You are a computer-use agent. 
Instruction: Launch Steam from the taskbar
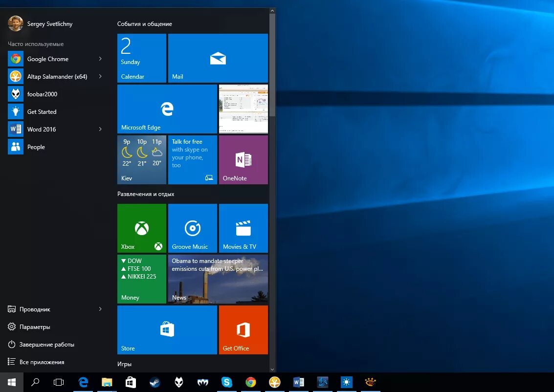click(155, 382)
